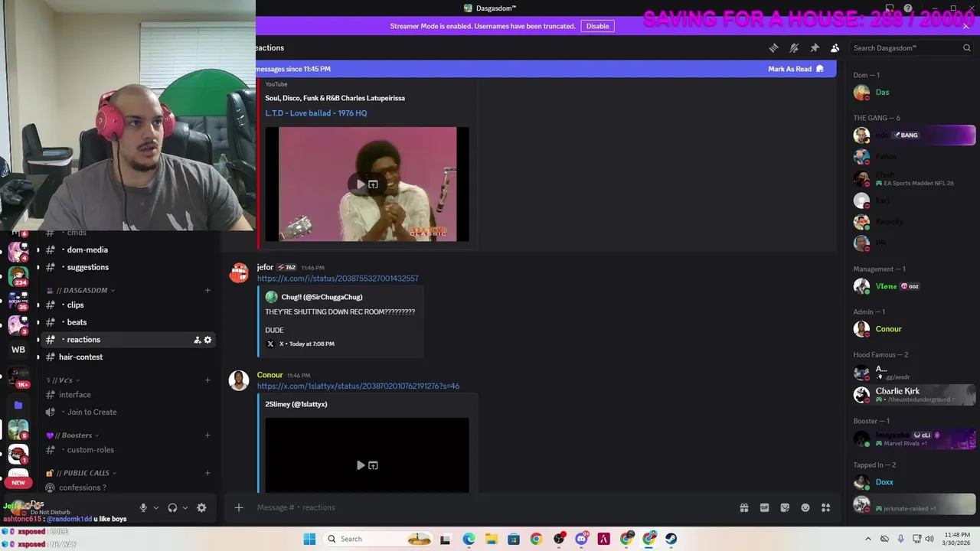
Task: Collapse the // Boosters category
Action: point(73,435)
